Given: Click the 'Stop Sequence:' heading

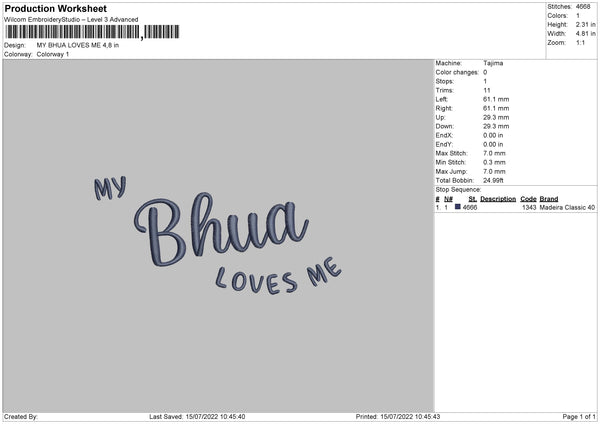Looking at the screenshot, I should (458, 190).
